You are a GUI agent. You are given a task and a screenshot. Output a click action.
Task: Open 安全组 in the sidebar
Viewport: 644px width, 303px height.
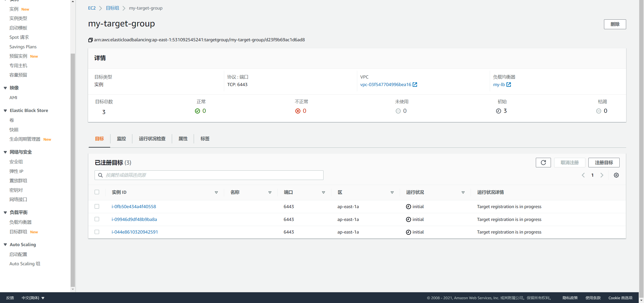click(16, 162)
